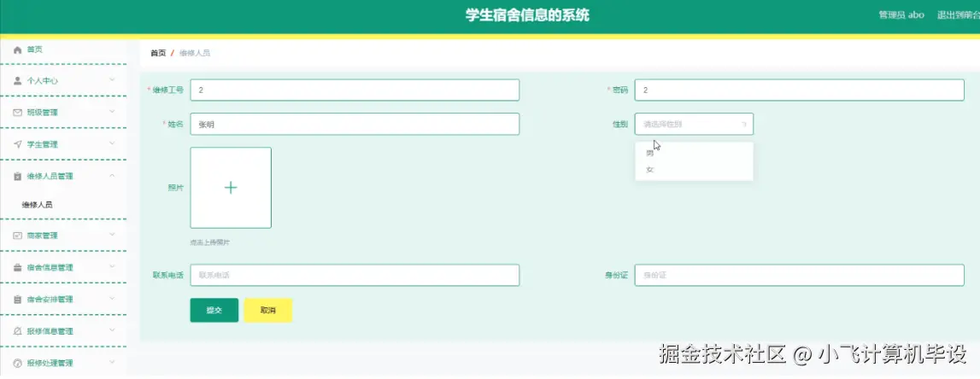Open 宿舍信息管理 menu label

point(50,267)
